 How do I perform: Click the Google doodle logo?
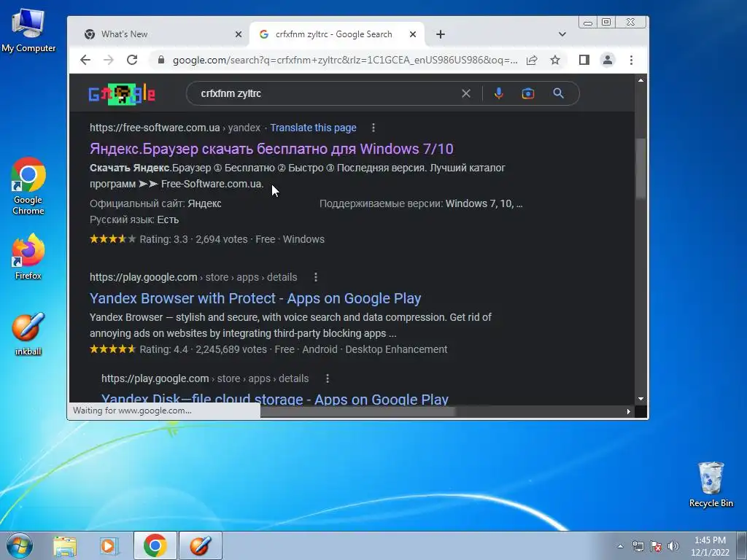(122, 94)
